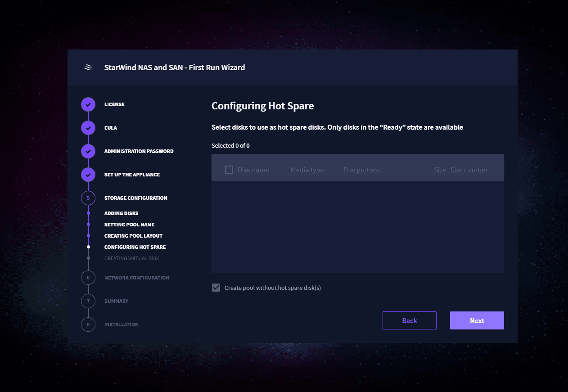Click the Slot number column header
Image resolution: width=568 pixels, height=392 pixels.
469,170
